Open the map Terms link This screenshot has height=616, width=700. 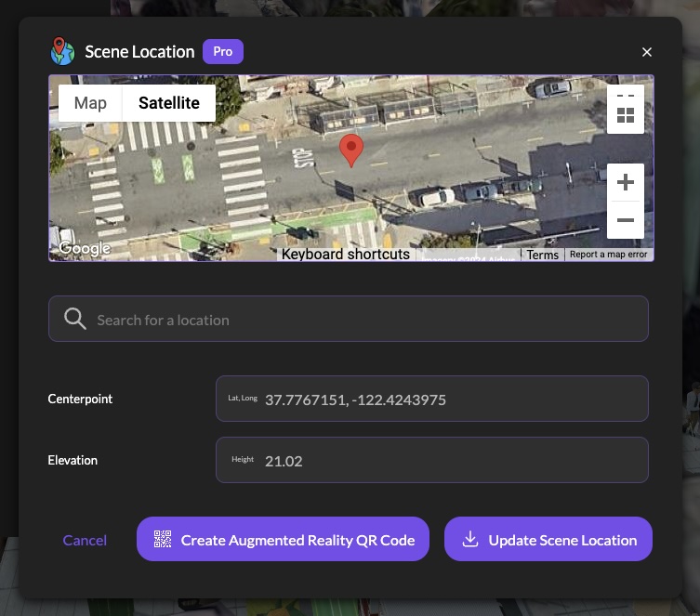tap(542, 255)
